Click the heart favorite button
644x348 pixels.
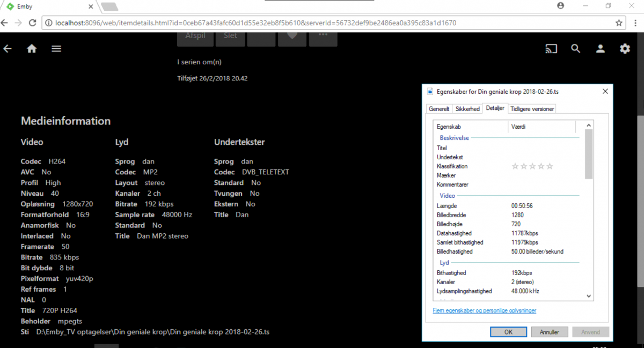point(292,37)
